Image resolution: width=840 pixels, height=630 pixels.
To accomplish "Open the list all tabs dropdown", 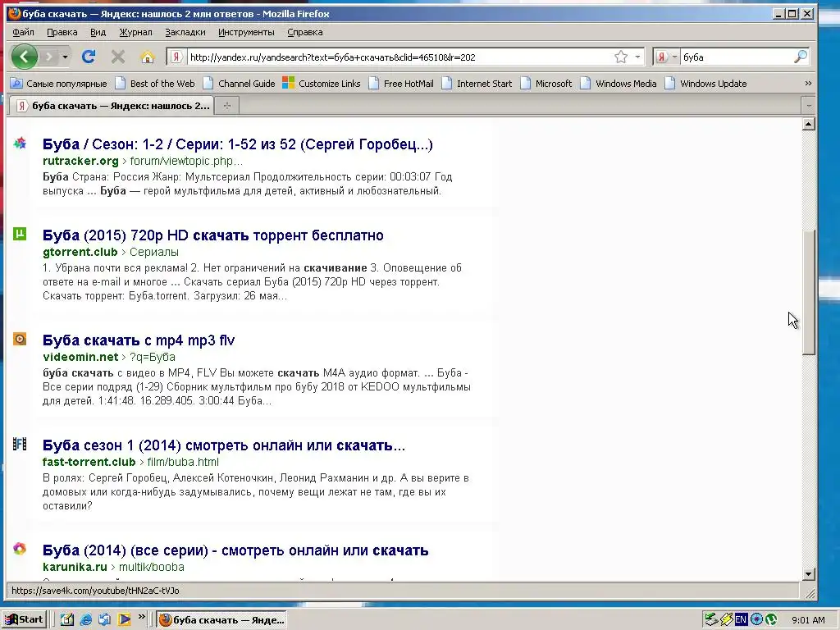I will 808,106.
